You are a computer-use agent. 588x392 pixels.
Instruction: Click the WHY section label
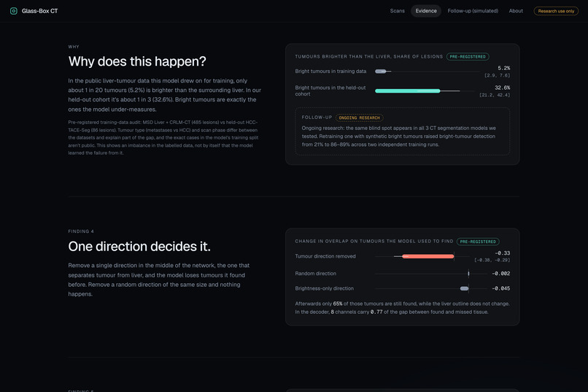pos(74,47)
